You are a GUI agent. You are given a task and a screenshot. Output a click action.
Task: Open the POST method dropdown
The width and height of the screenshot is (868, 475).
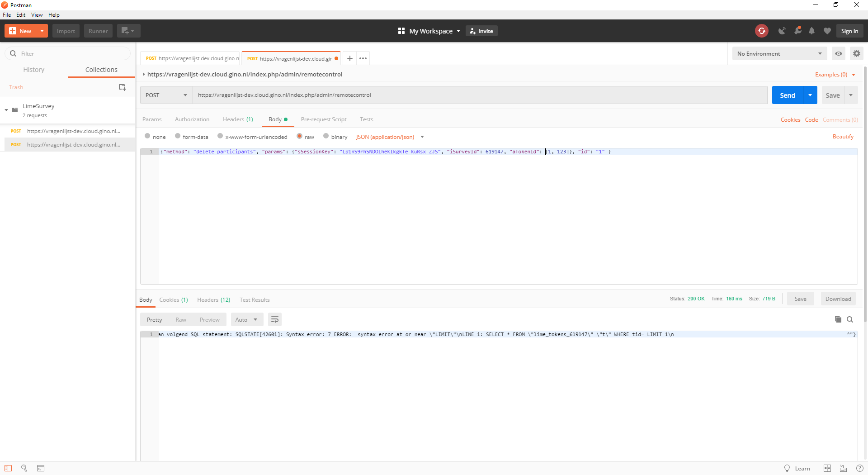166,95
